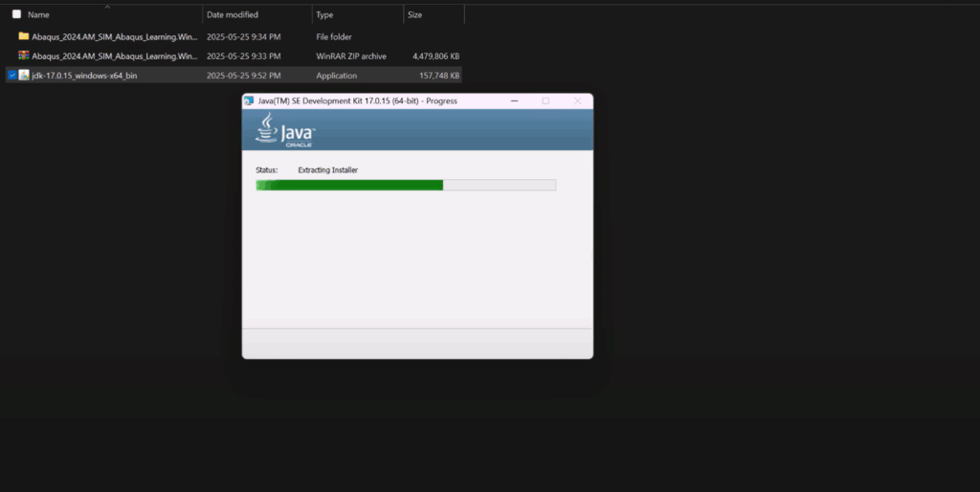The image size is (980, 492).
Task: Click the 2025-05-25 9:52 PM date cell
Action: [x=244, y=76]
